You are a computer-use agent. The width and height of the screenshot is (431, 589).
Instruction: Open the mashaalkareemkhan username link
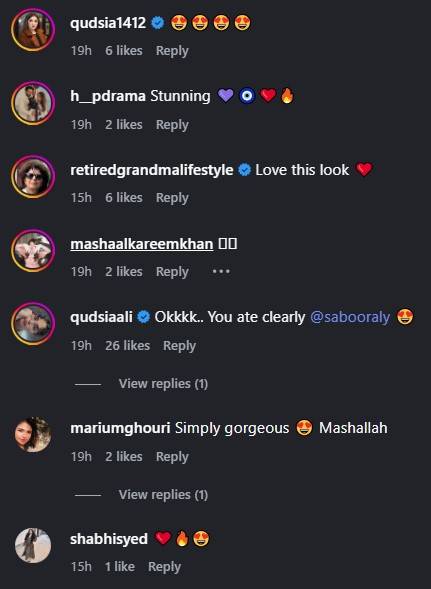142,244
